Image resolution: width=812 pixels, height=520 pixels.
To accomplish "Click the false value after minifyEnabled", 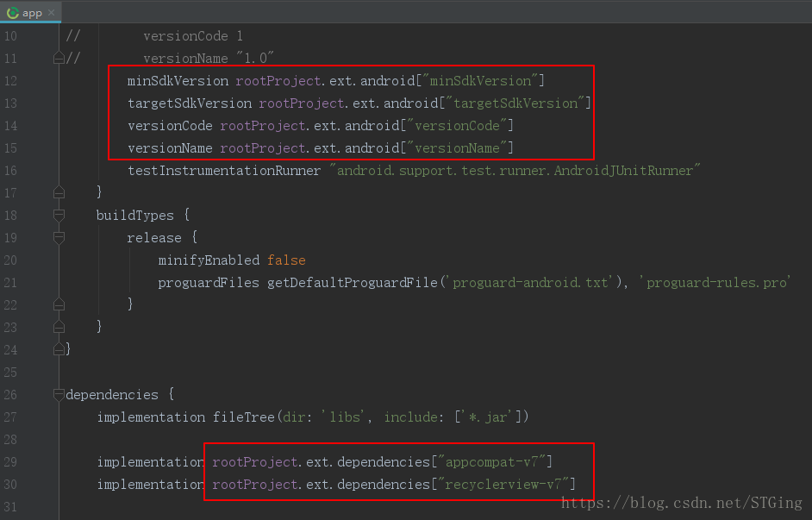I will [286, 260].
